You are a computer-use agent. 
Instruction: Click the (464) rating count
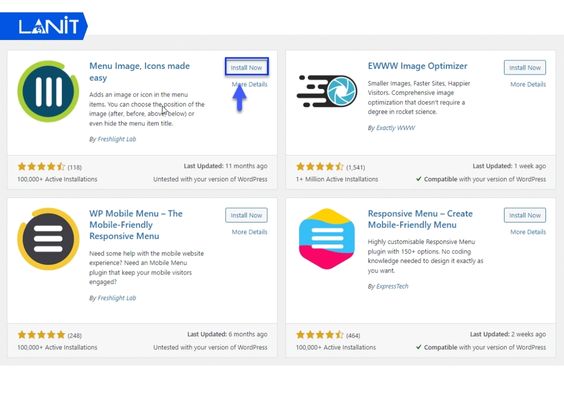coord(353,336)
